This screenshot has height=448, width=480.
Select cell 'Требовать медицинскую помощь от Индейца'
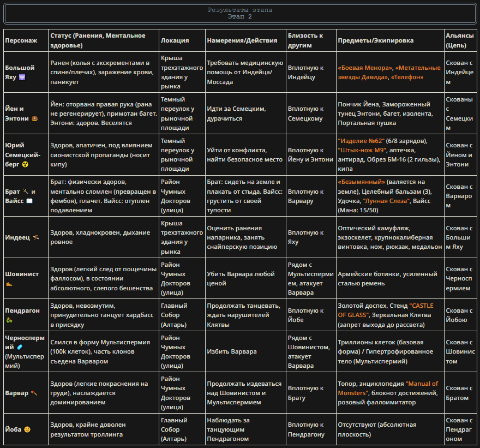pos(245,72)
